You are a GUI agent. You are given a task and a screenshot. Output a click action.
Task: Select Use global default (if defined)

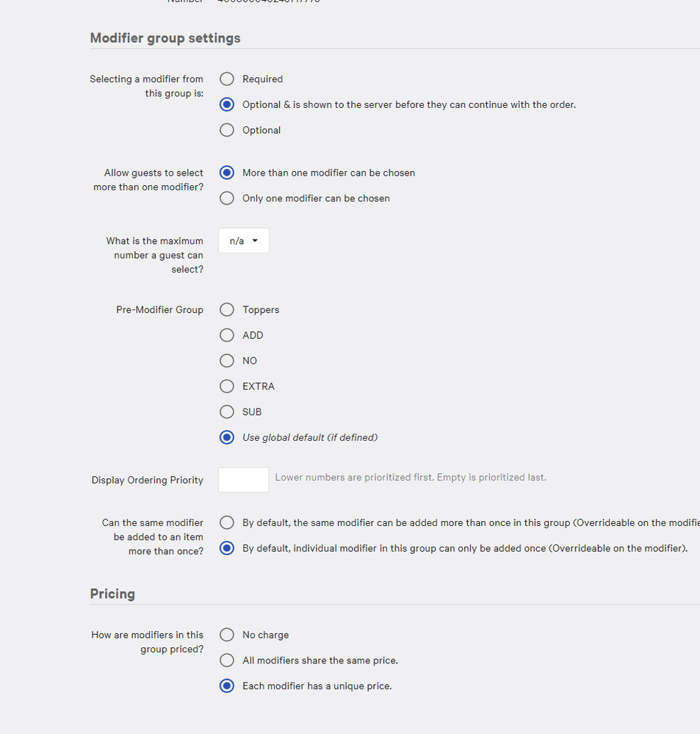(228, 438)
